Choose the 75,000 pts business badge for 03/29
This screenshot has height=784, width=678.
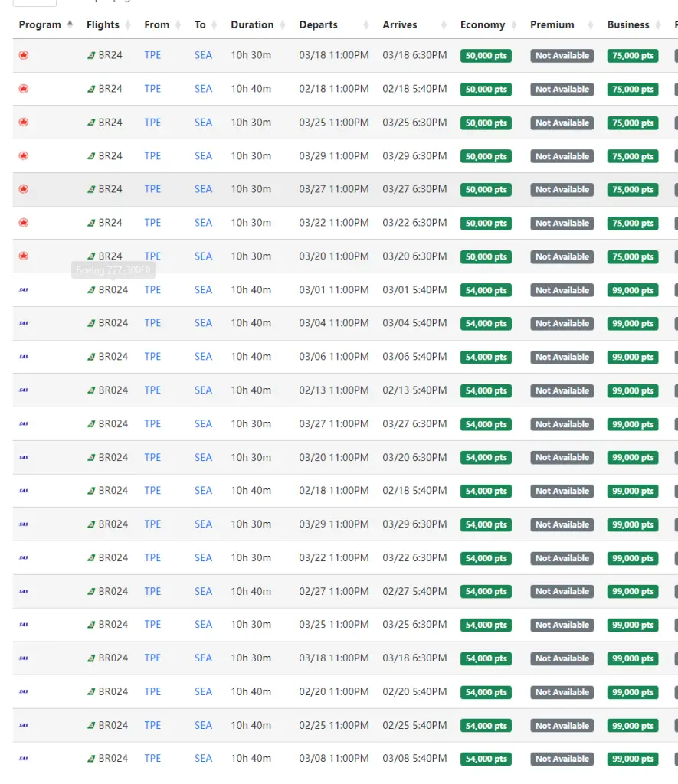pyautogui.click(x=632, y=157)
